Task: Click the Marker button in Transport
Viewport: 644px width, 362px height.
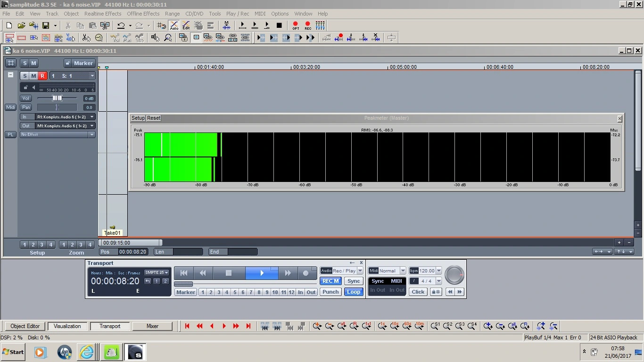Action: pyautogui.click(x=186, y=292)
